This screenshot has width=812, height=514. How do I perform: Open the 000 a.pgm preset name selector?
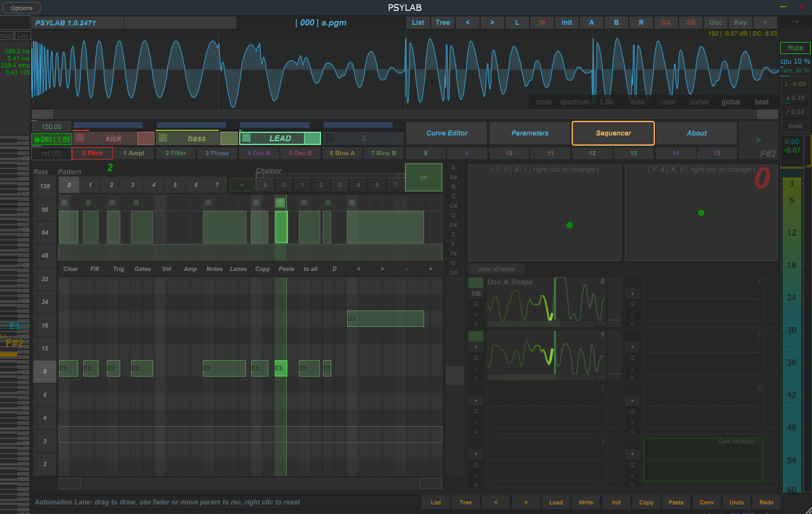321,22
